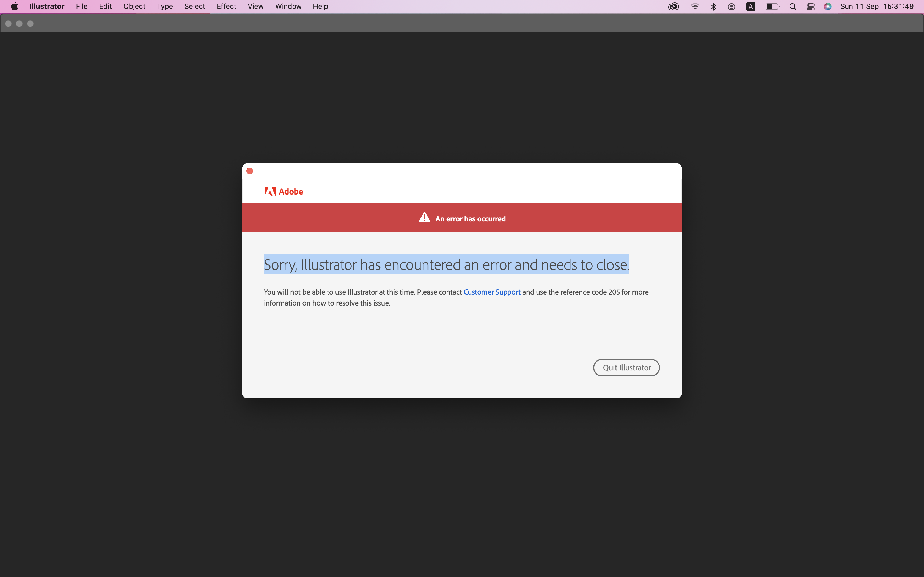Click the close button on error dialog

[250, 171]
